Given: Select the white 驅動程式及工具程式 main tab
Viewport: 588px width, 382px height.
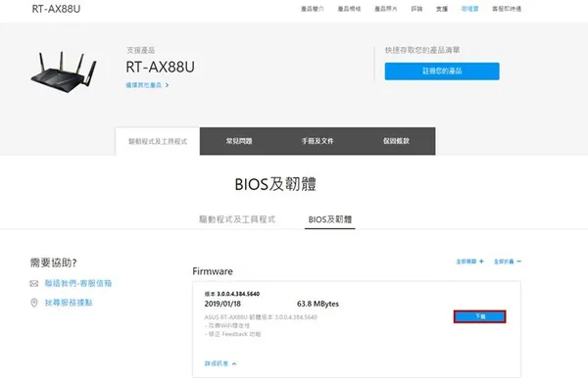Looking at the screenshot, I should click(x=158, y=141).
